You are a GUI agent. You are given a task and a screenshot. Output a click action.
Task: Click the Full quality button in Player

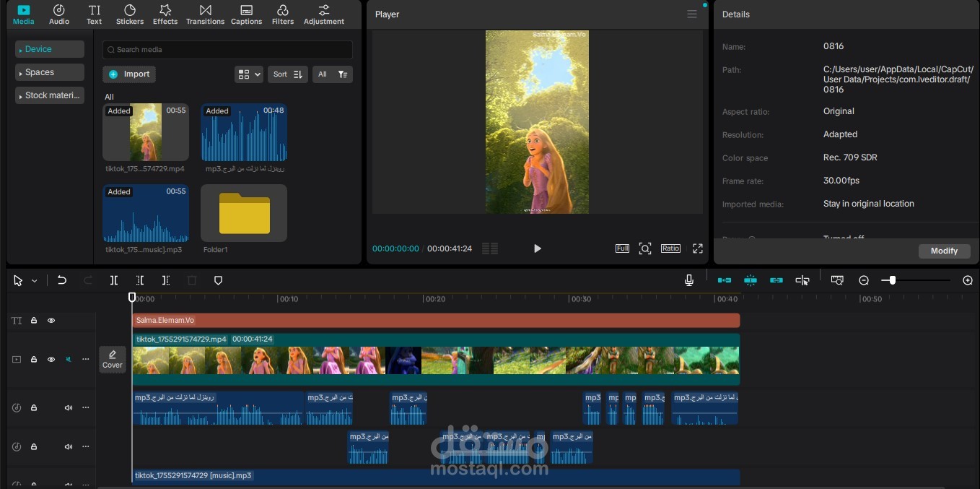tap(622, 248)
